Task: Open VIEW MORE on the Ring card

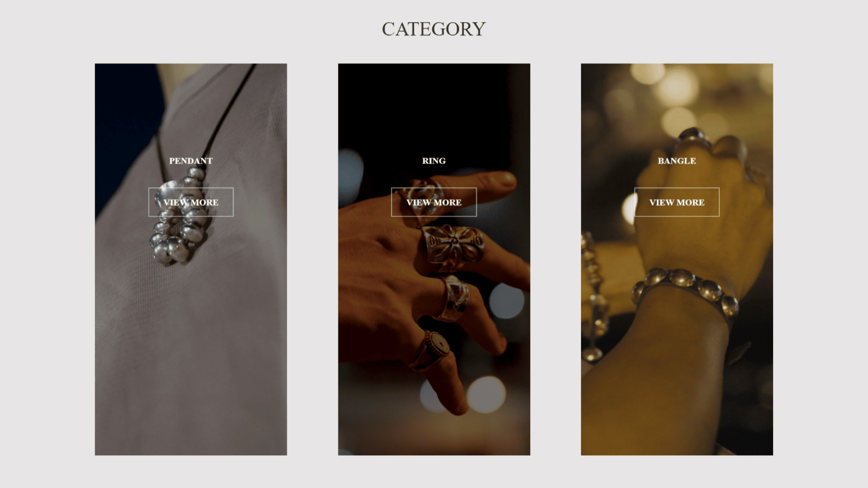Action: [434, 202]
